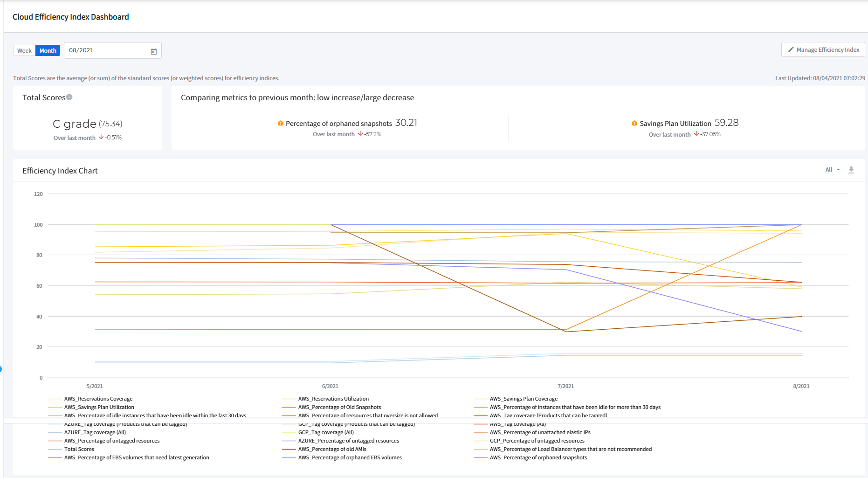Click the 08/2021 date input field
Image resolution: width=868 pixels, height=478 pixels.
point(107,50)
